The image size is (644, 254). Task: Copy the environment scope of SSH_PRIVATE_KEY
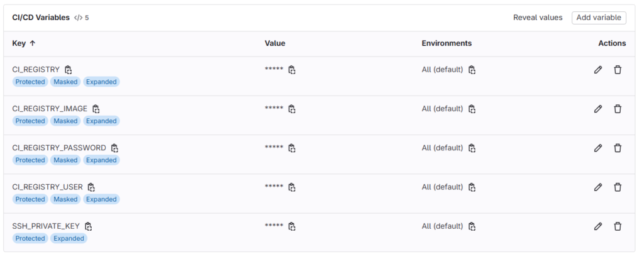pos(472,226)
